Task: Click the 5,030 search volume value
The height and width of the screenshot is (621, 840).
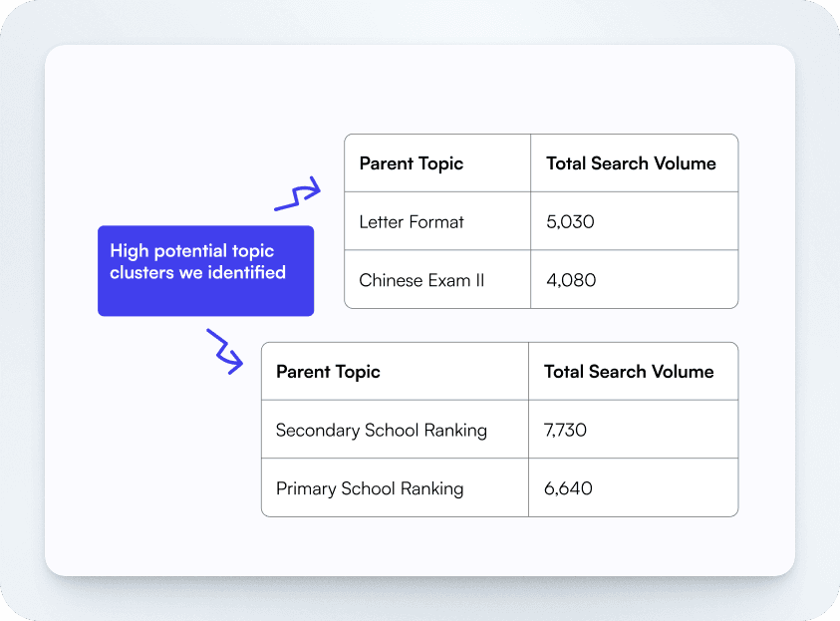Action: click(x=570, y=221)
